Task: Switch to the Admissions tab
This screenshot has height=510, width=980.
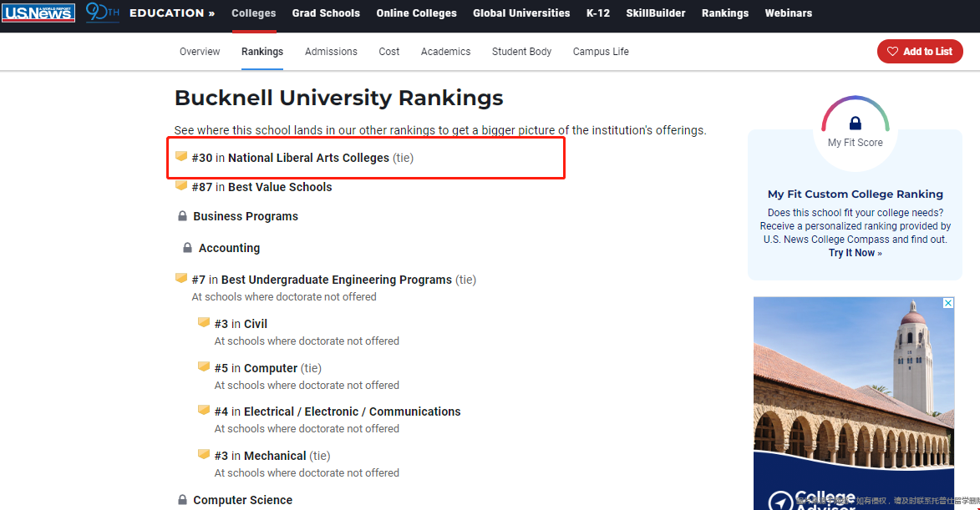Action: (x=331, y=52)
